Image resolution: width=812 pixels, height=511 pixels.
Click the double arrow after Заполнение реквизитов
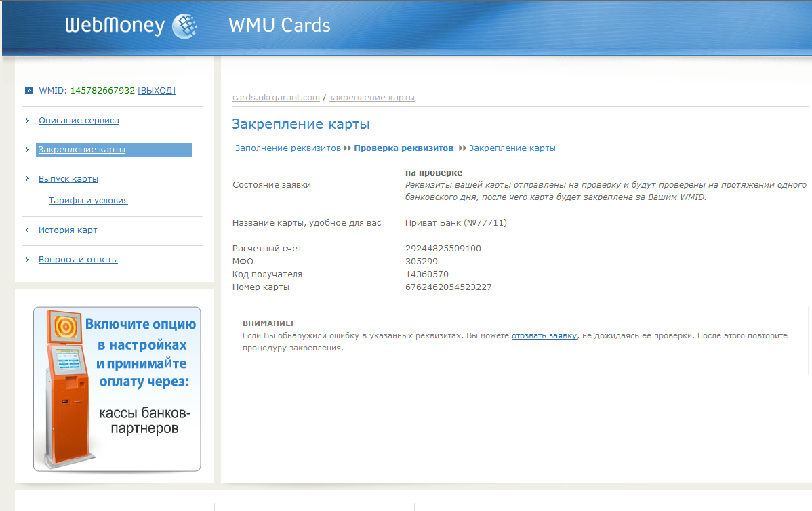[348, 148]
